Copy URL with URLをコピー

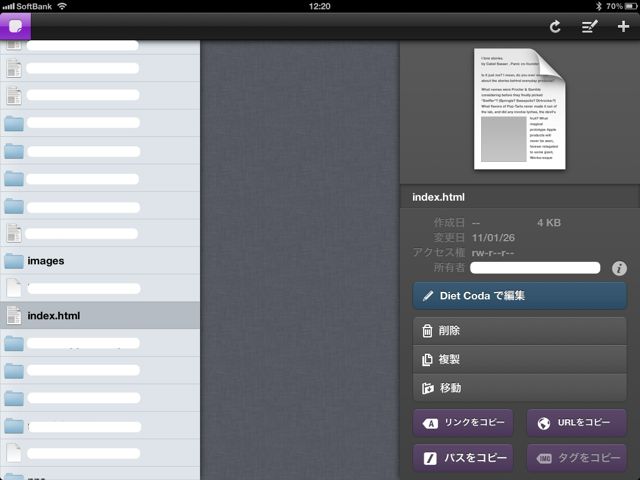pos(576,423)
